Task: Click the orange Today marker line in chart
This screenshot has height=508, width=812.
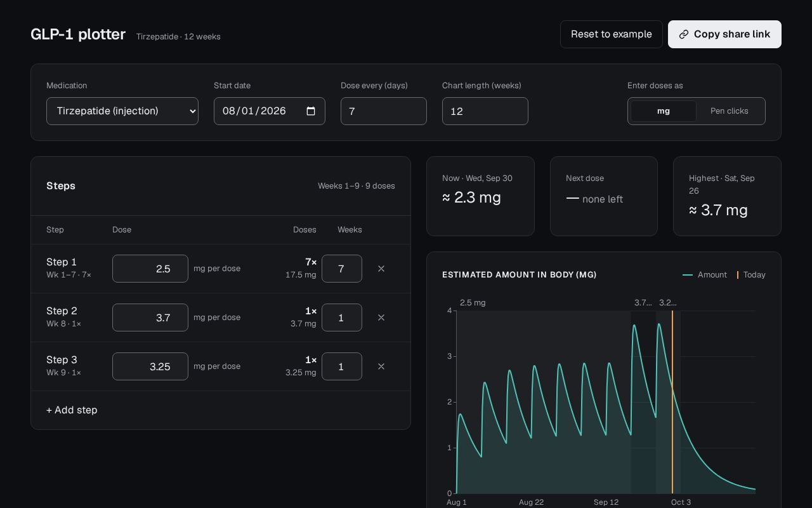Action: point(672,402)
